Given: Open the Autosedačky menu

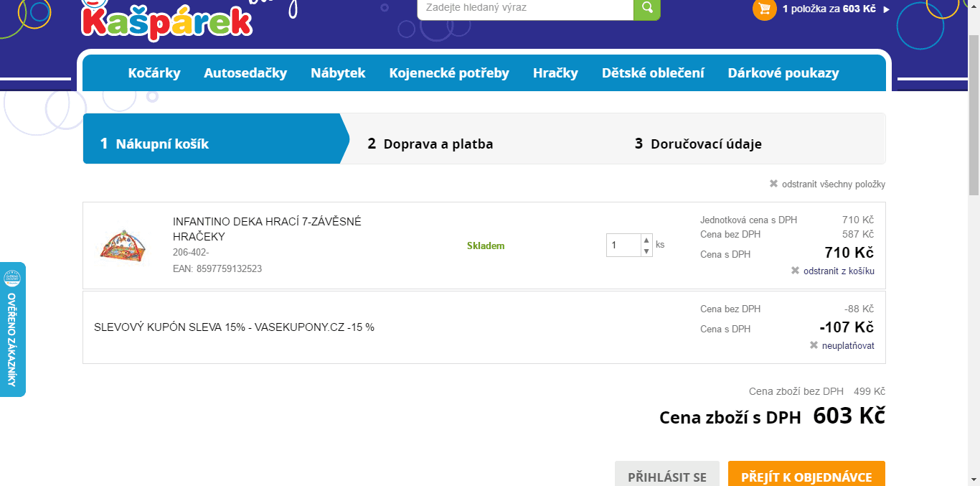Looking at the screenshot, I should click(x=245, y=73).
